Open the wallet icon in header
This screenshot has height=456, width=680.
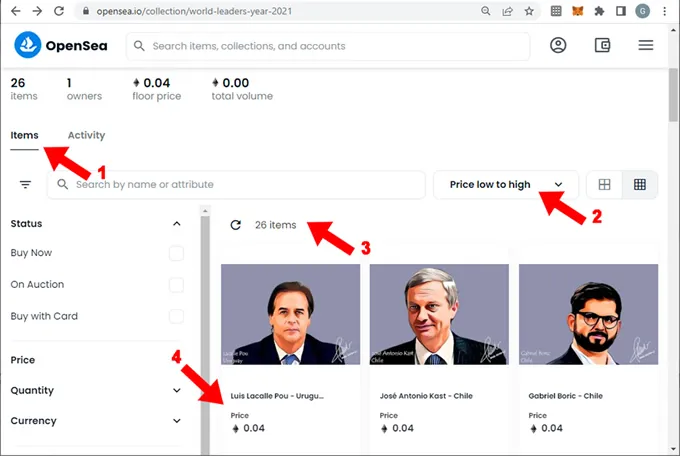pyautogui.click(x=602, y=45)
